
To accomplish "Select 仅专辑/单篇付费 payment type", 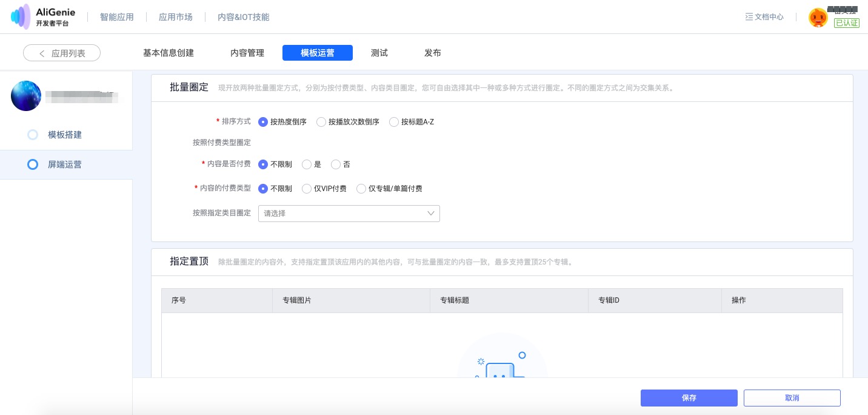I will click(361, 189).
